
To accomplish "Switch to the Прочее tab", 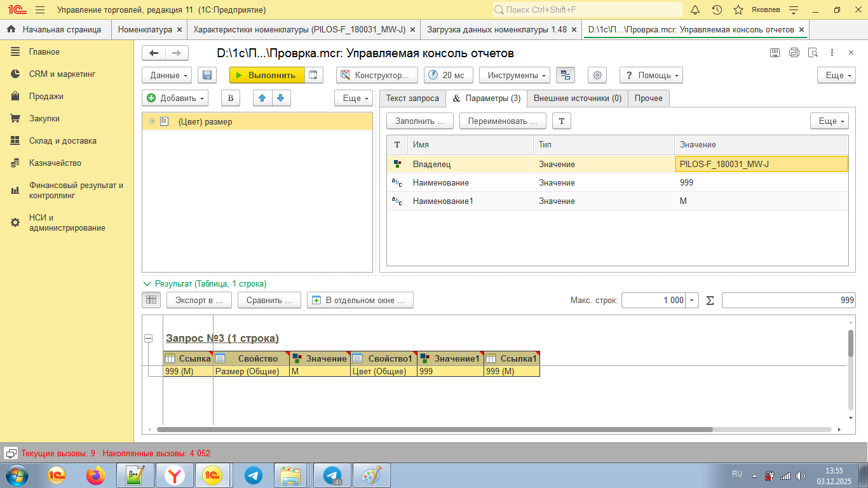I will coord(649,98).
